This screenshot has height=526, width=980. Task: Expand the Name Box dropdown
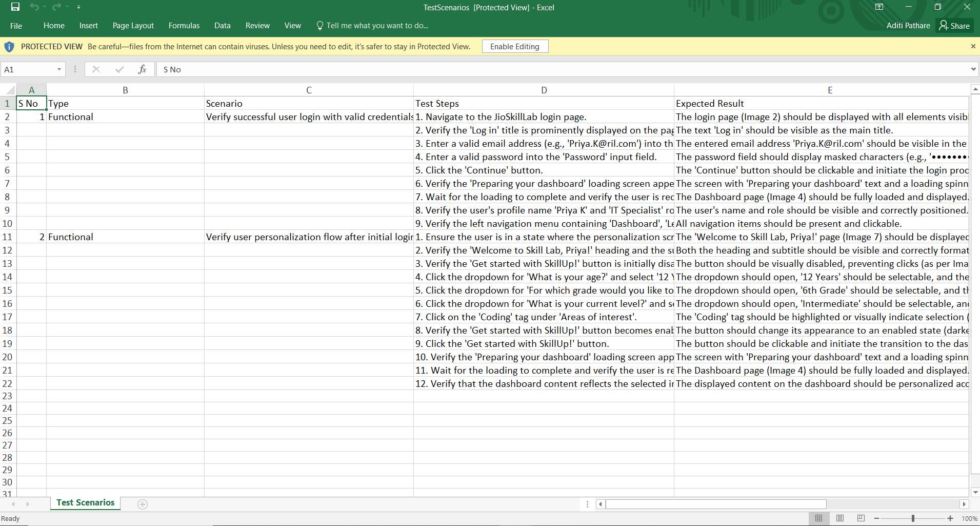[x=59, y=69]
